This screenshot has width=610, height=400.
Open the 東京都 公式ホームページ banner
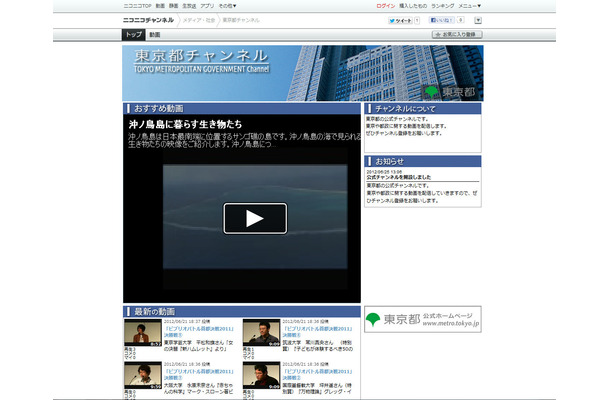(x=422, y=319)
